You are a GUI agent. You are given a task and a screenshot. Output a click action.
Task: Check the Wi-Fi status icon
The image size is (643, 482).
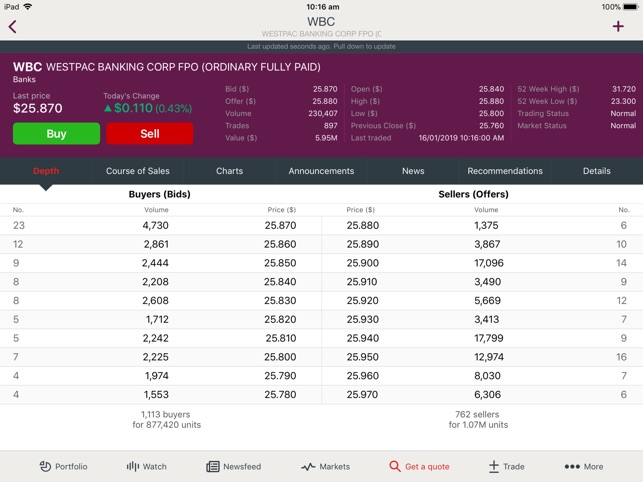pyautogui.click(x=28, y=7)
